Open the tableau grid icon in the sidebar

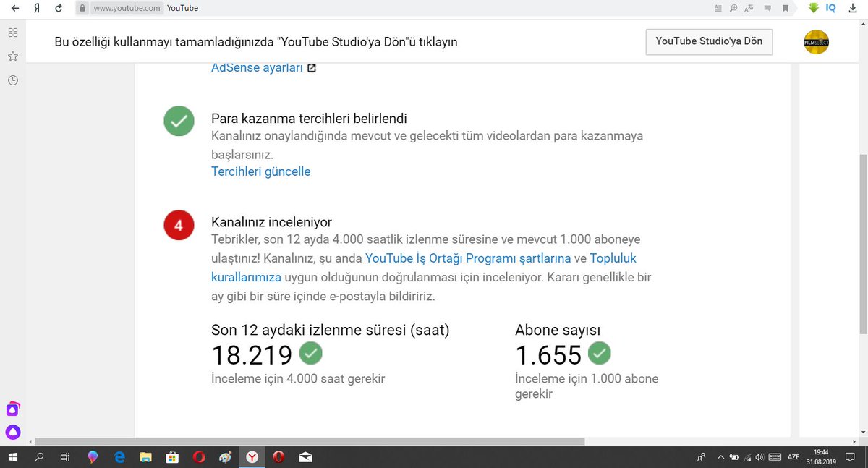coord(12,33)
